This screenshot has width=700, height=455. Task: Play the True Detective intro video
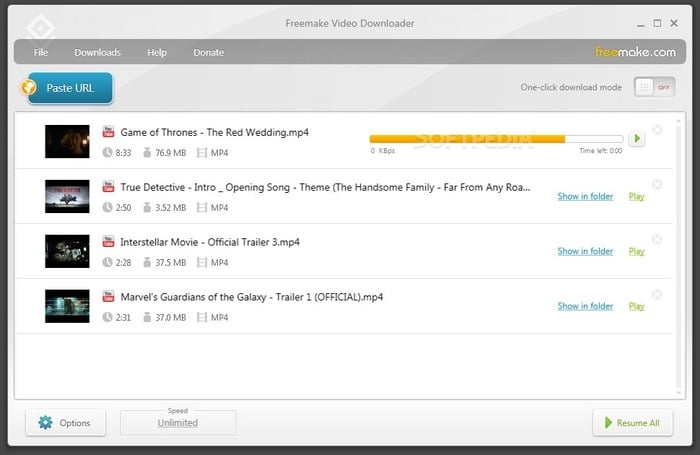pos(637,196)
